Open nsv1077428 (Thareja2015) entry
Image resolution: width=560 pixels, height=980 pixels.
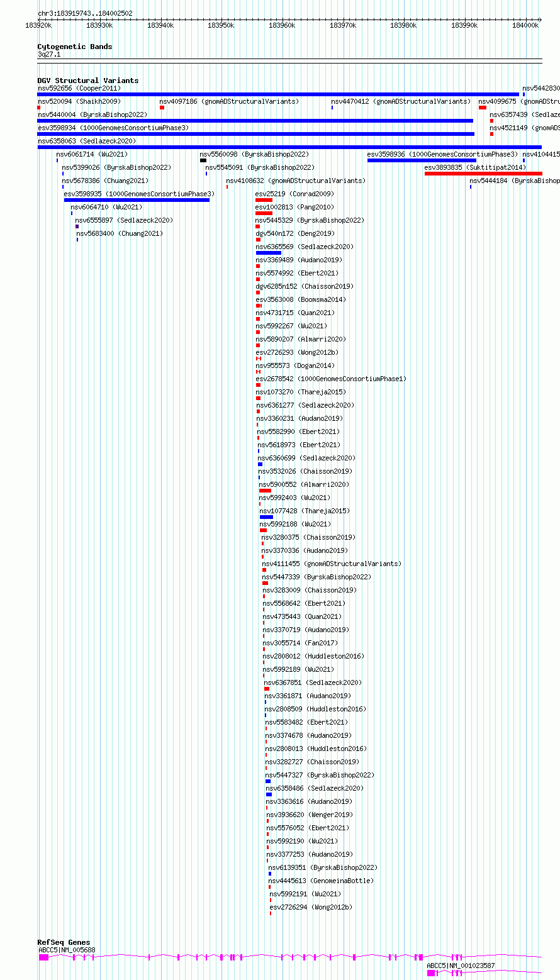(305, 511)
